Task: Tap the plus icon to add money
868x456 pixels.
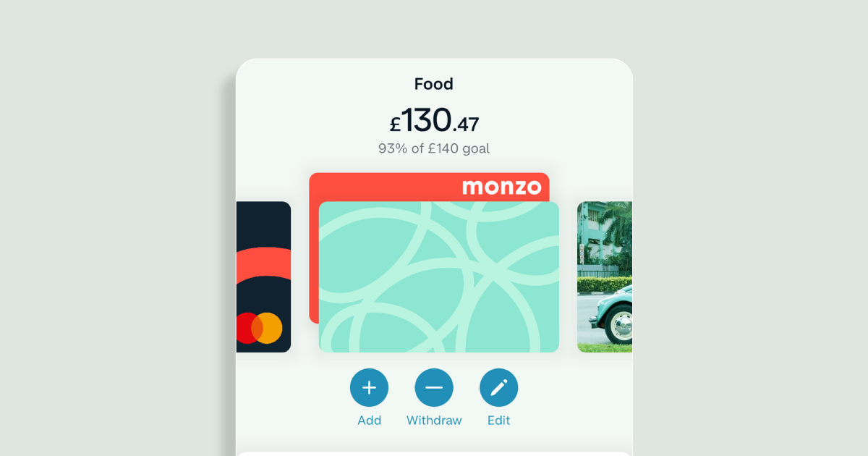Action: click(x=369, y=387)
